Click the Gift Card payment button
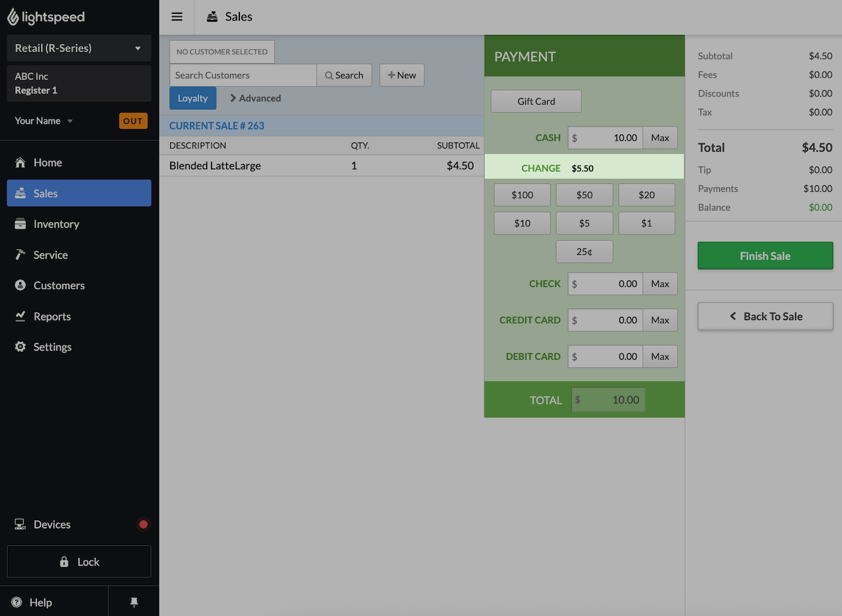This screenshot has height=616, width=842. (536, 101)
